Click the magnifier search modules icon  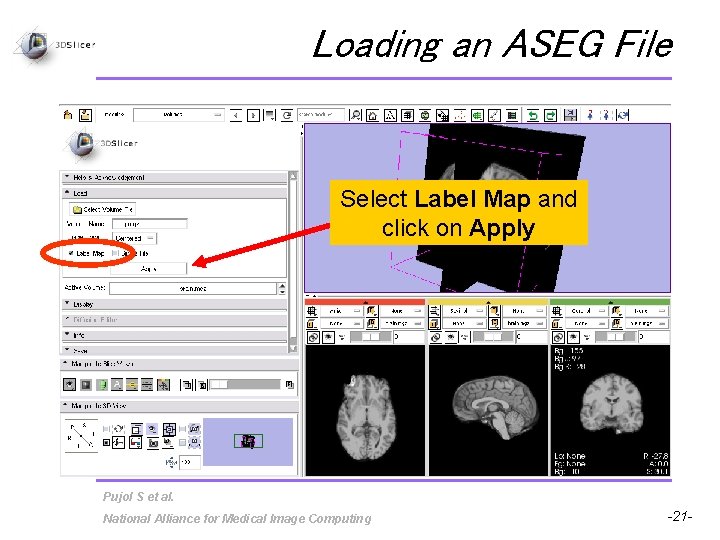click(355, 115)
